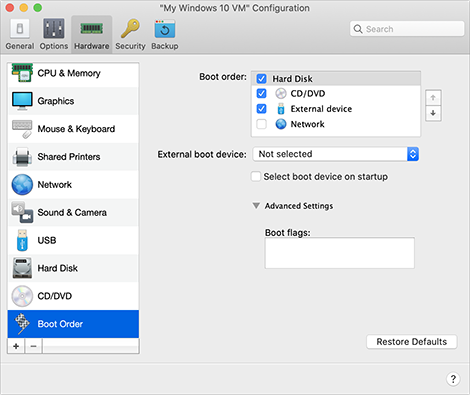The image size is (470, 395).
Task: Click the Sound & Camera icon
Action: coord(22,212)
